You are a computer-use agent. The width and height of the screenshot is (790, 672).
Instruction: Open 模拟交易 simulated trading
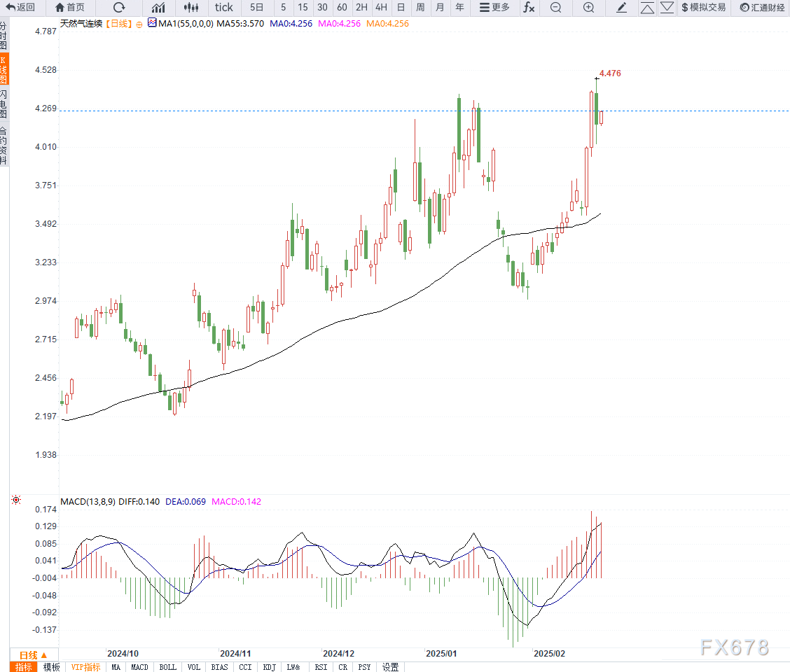point(704,8)
